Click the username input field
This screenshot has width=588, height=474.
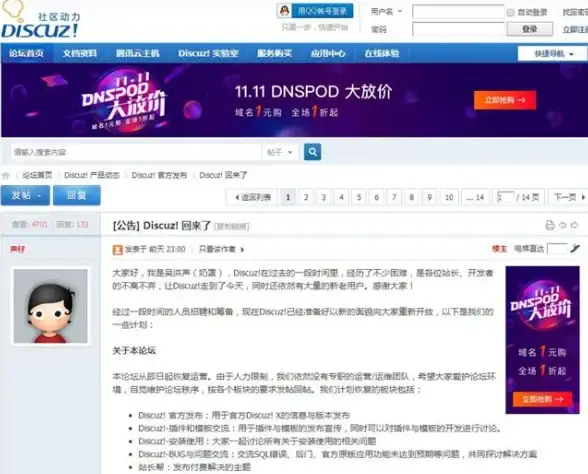point(458,12)
